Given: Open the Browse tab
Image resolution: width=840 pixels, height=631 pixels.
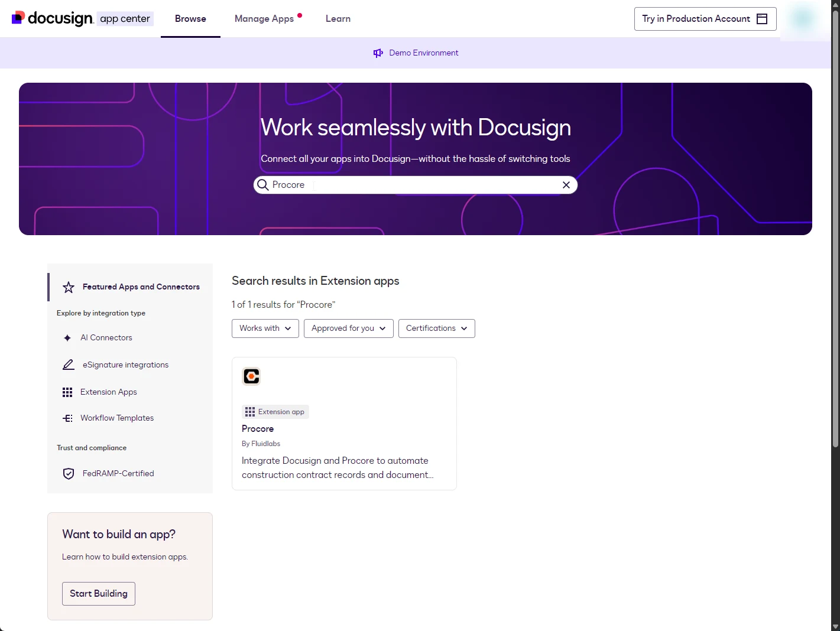Looking at the screenshot, I should [190, 19].
